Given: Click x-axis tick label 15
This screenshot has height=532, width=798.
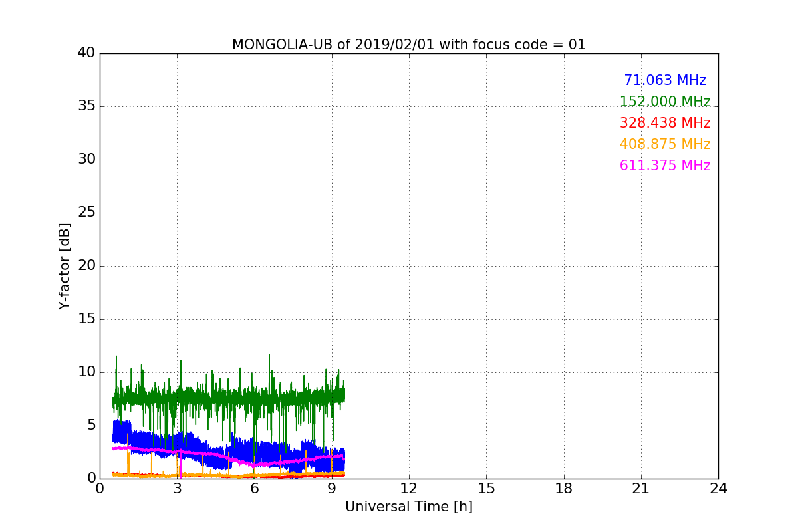Looking at the screenshot, I should (x=486, y=488).
